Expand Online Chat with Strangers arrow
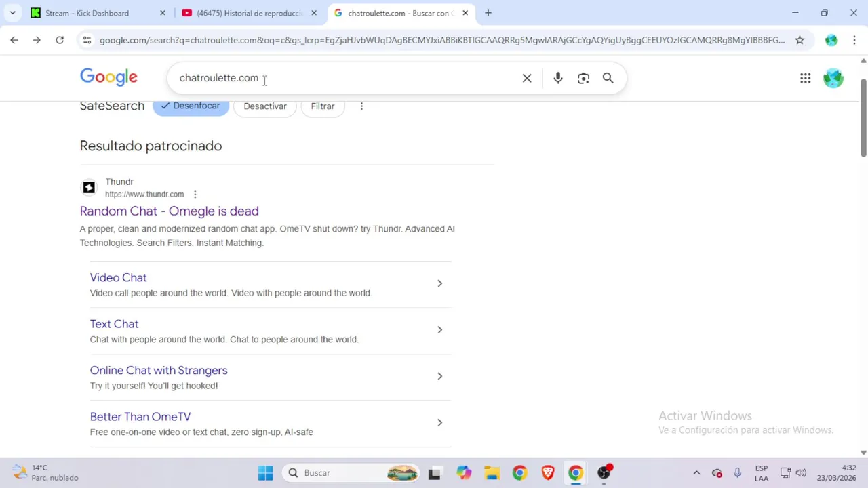 coord(439,376)
